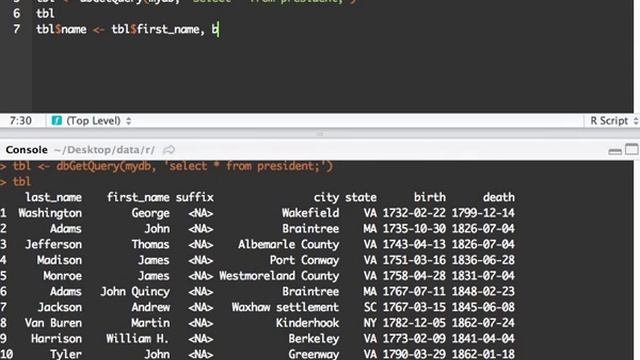This screenshot has width=640, height=360.
Task: Click 'birth' column header in console
Action: click(430, 198)
